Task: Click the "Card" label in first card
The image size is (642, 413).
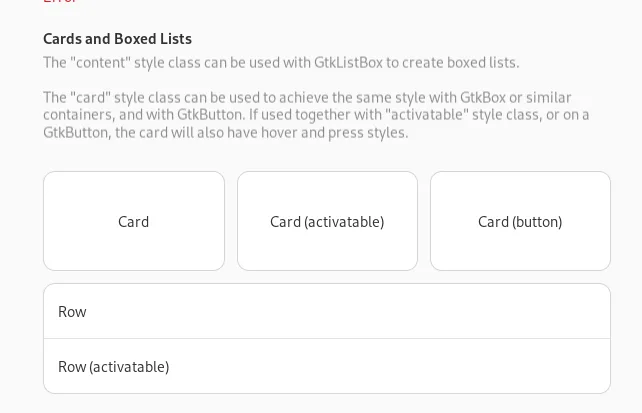Action: pyautogui.click(x=133, y=222)
